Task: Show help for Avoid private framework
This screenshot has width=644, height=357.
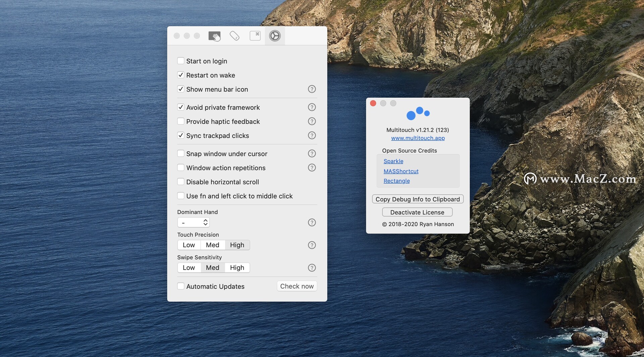Action: [312, 107]
